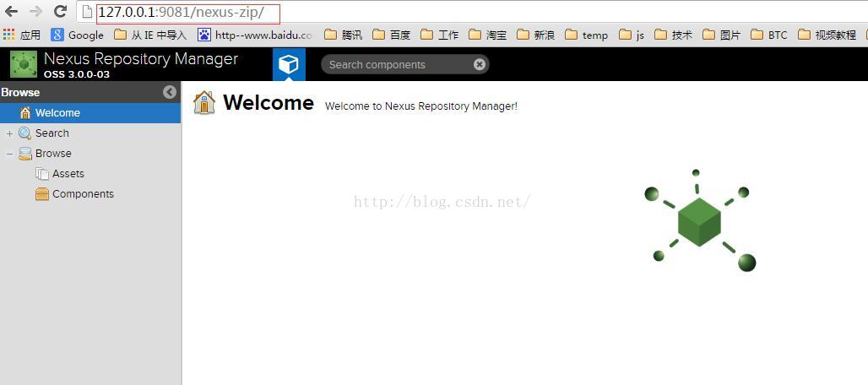
Task: Reload the page with refresh icon
Action: [60, 11]
